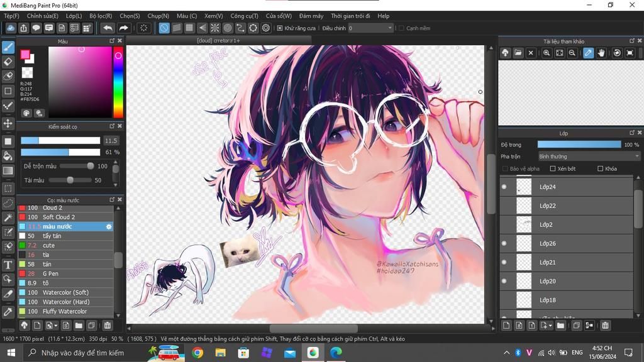
Task: Open the Pha trộn blend mode dropdown
Action: coord(589,156)
